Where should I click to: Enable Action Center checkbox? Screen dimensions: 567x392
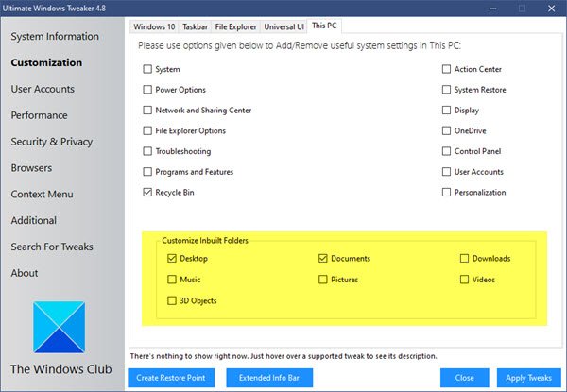446,69
